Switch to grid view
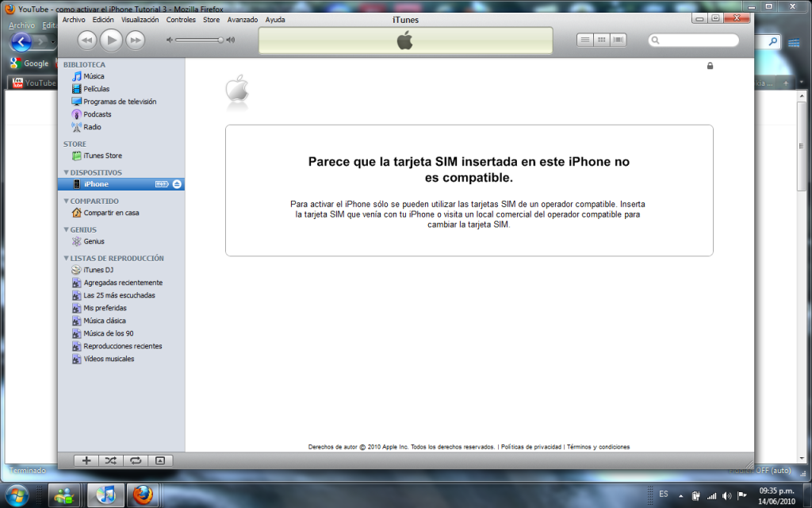Viewport: 812px width, 508px height. click(x=601, y=40)
